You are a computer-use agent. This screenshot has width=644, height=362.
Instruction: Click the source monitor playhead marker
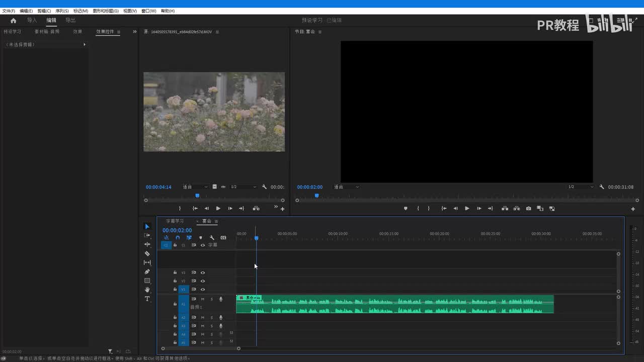[197, 196]
